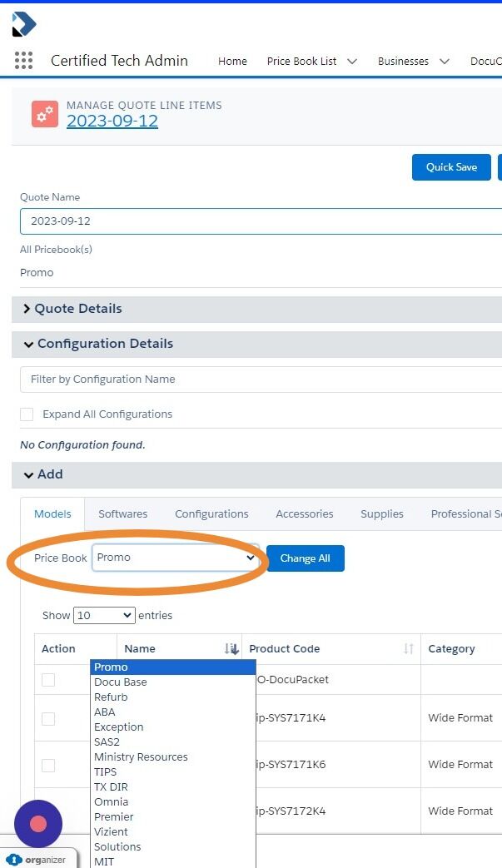Open the Businesses menu chevron
This screenshot has width=502, height=868.
(x=444, y=62)
